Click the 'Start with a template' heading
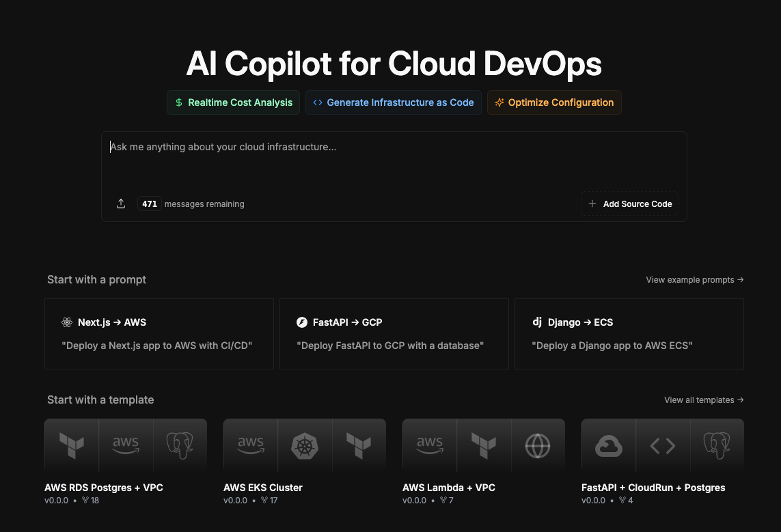This screenshot has height=532, width=781. [100, 400]
